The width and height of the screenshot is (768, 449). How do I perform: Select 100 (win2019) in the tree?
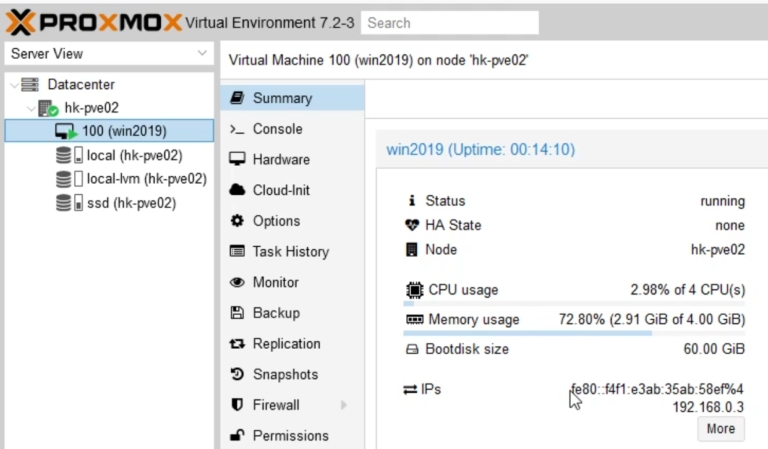click(x=124, y=131)
